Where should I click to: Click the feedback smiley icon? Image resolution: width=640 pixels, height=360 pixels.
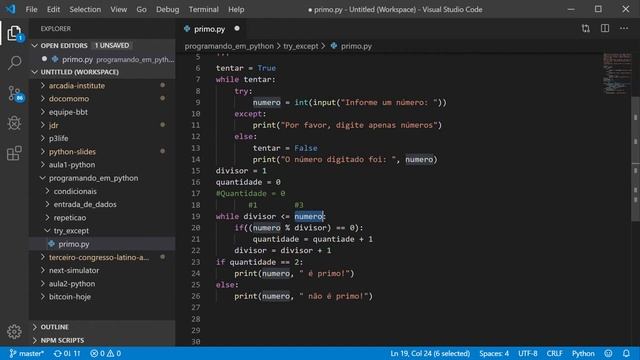point(608,353)
